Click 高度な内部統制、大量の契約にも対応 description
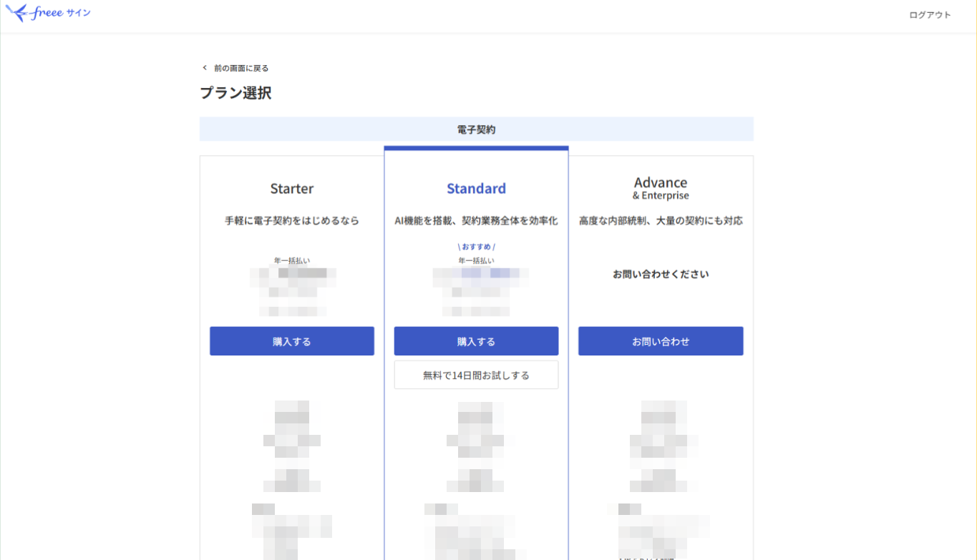 [x=661, y=221]
